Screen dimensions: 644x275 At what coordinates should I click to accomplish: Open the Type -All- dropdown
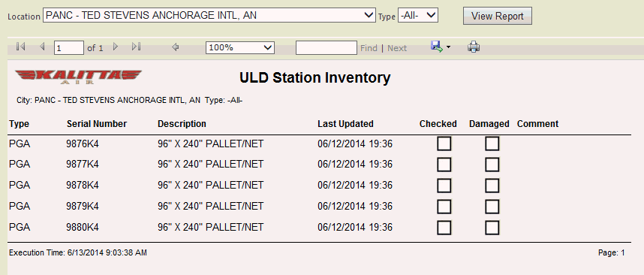[x=418, y=16]
